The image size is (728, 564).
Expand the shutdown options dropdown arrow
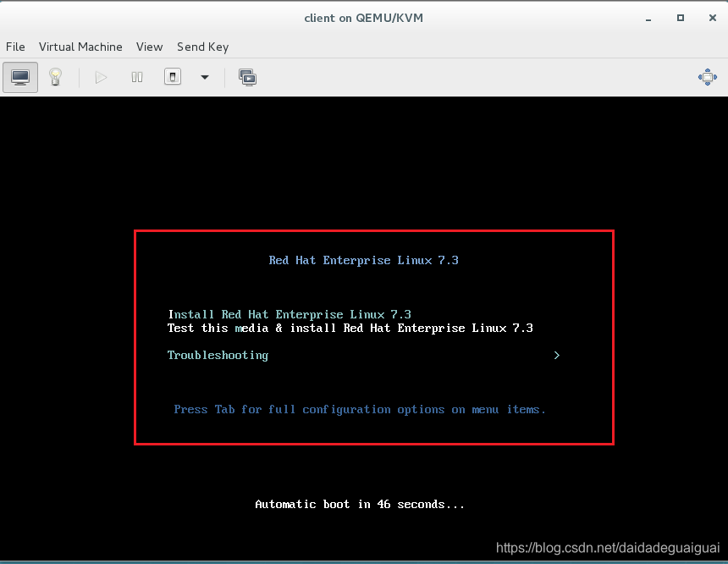[x=205, y=77]
